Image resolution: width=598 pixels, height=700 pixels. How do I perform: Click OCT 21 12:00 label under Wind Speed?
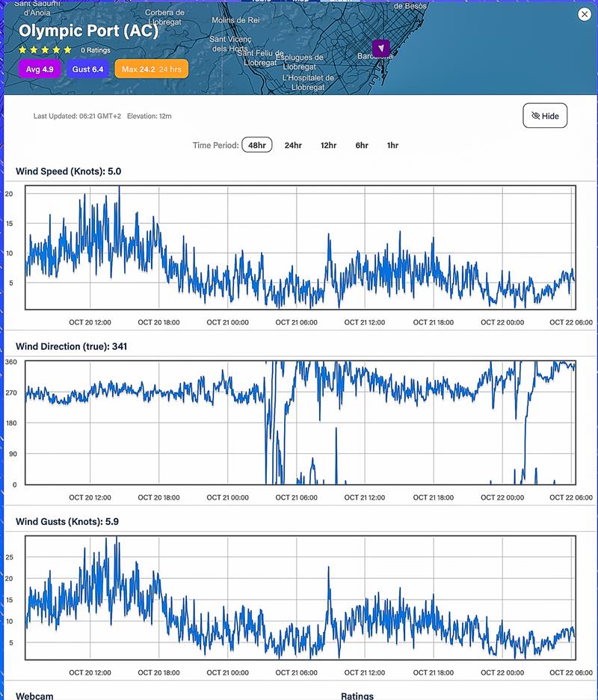365,322
